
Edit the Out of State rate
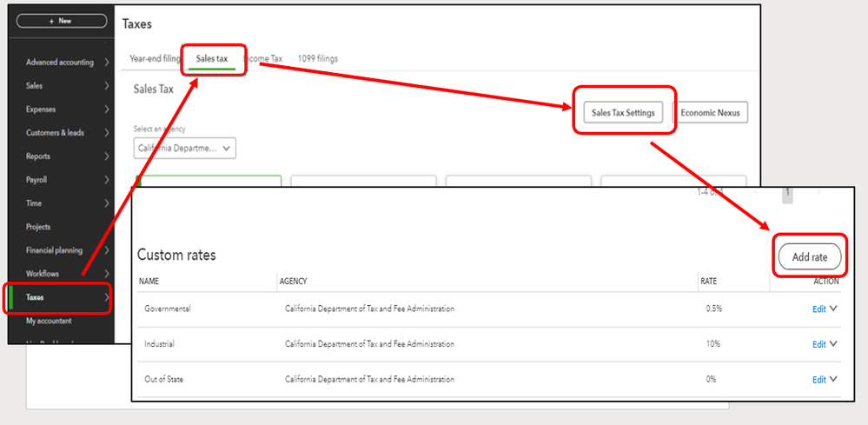[818, 380]
